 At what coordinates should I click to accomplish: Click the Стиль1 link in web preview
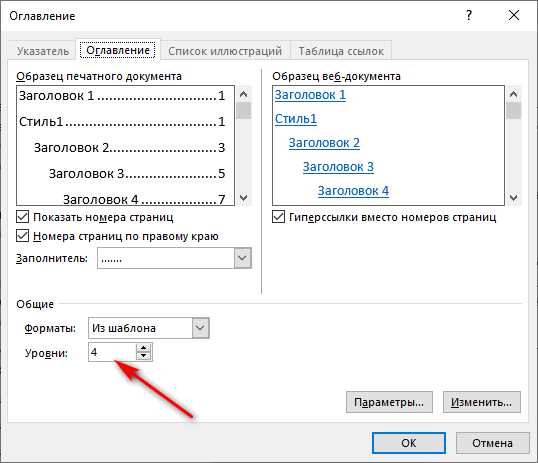pyautogui.click(x=296, y=119)
